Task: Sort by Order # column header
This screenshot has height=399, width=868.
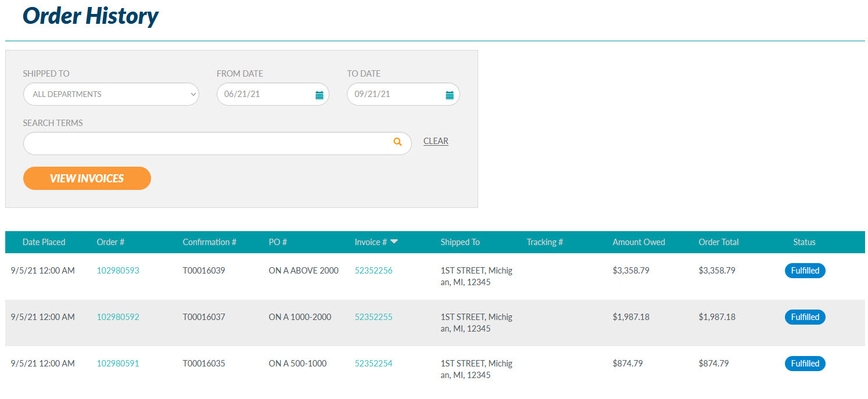Action: click(x=110, y=242)
